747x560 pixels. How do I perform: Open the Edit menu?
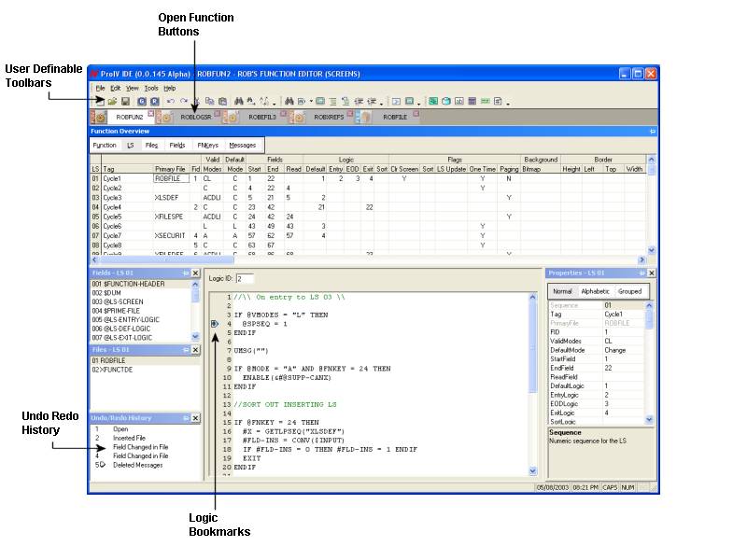tap(115, 88)
